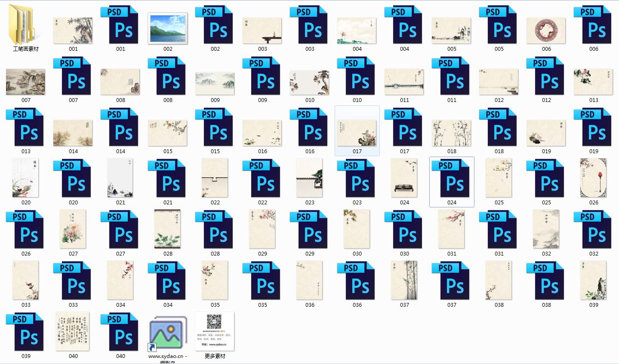Select the 032 PSD file icon
The image size is (619, 364).
pos(593,230)
